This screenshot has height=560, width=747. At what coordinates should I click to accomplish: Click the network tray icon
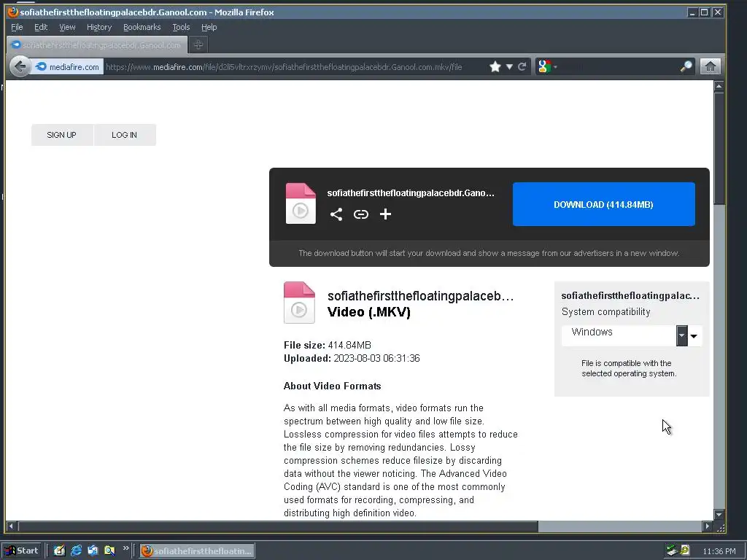(672, 551)
